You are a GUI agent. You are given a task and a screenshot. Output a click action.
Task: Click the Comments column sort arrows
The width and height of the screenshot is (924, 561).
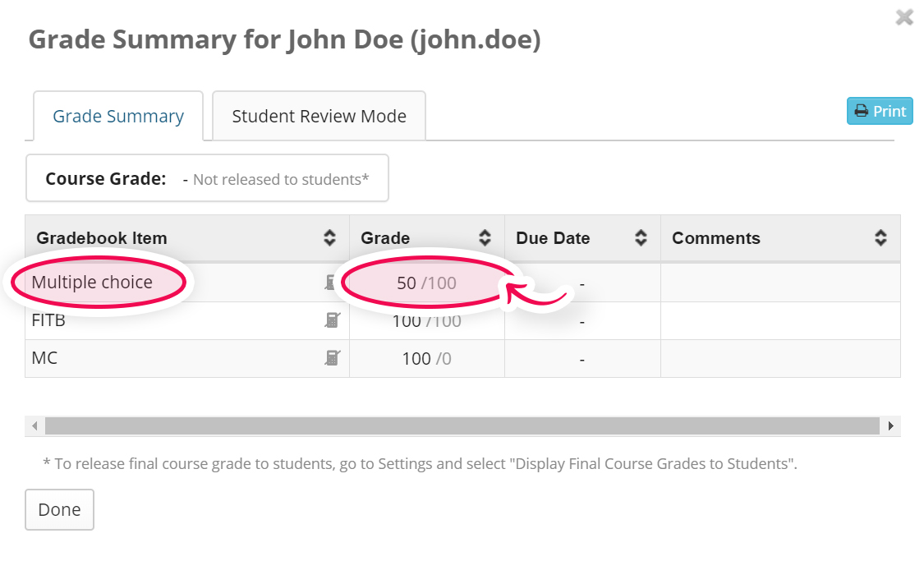pos(880,238)
